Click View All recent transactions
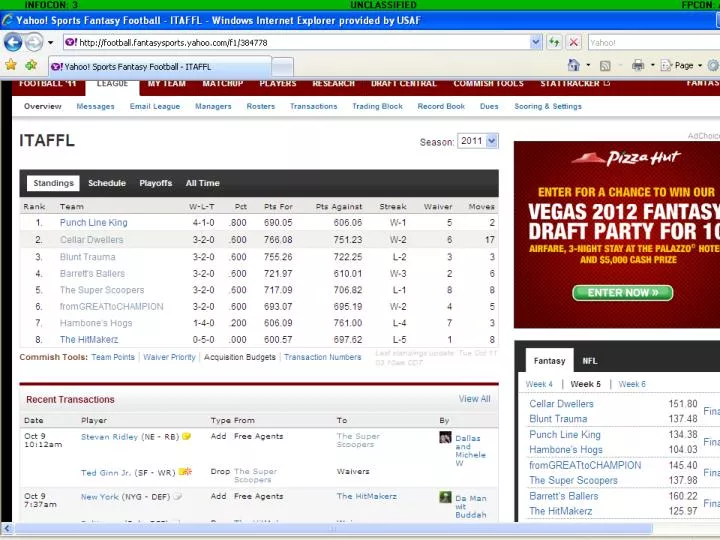The height and width of the screenshot is (540, 720). (x=474, y=399)
